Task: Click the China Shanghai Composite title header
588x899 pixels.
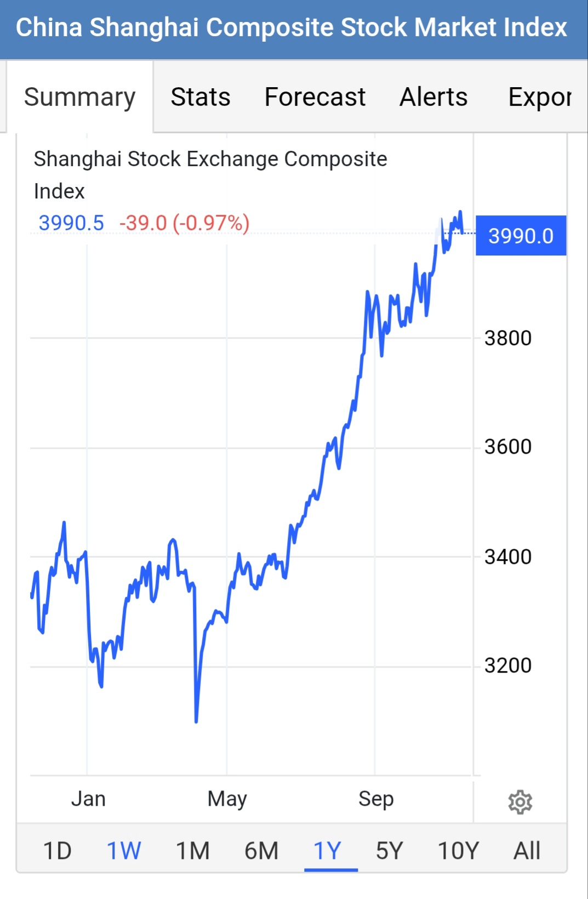Action: tap(291, 28)
